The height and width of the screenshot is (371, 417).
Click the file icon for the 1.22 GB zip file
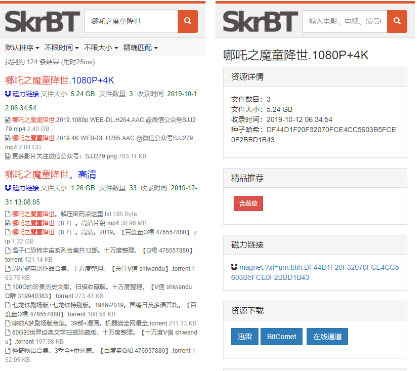click(x=8, y=232)
